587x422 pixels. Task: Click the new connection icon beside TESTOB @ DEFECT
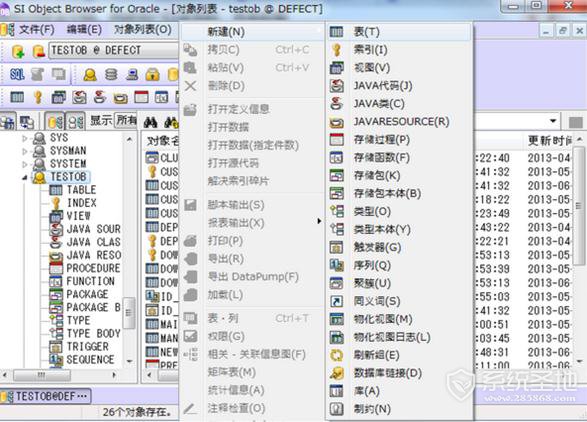[x=18, y=51]
